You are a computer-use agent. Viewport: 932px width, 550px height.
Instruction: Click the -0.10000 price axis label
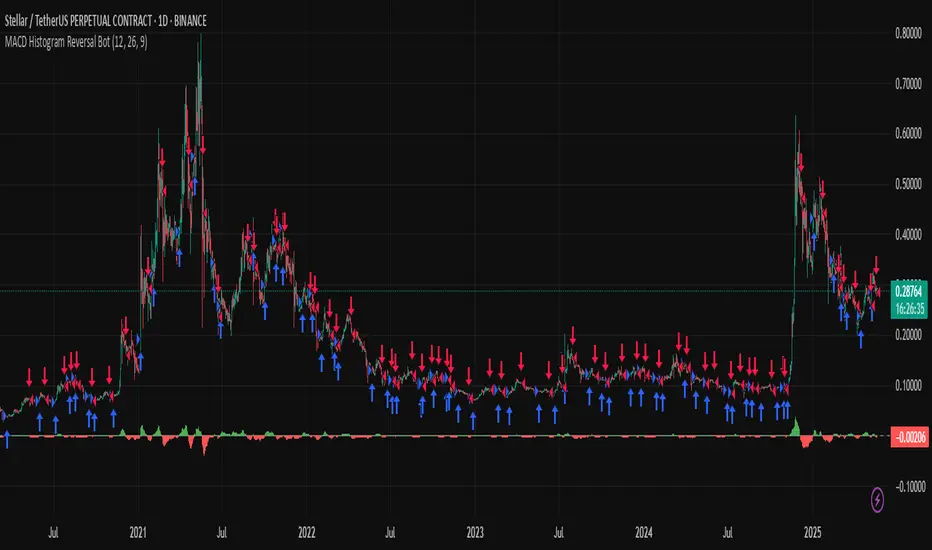910,486
